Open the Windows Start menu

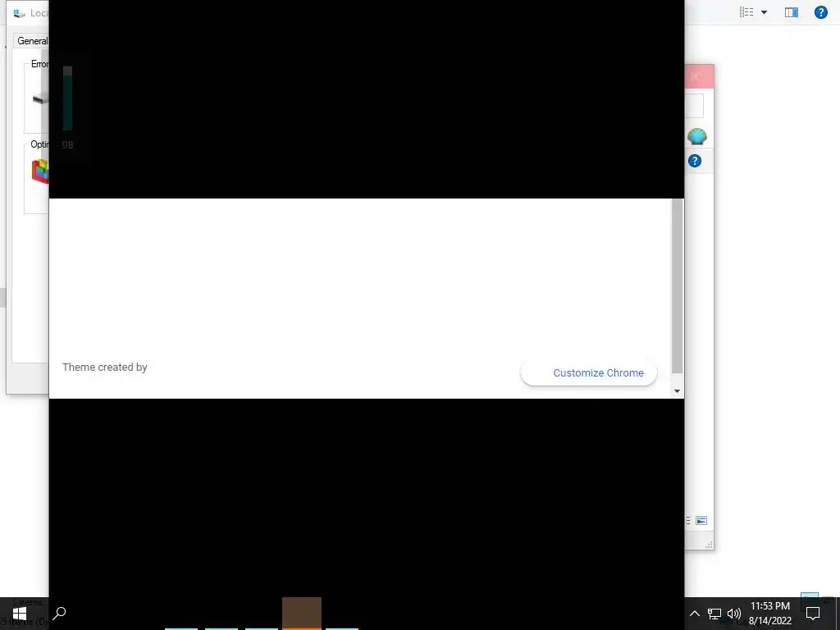coord(20,614)
